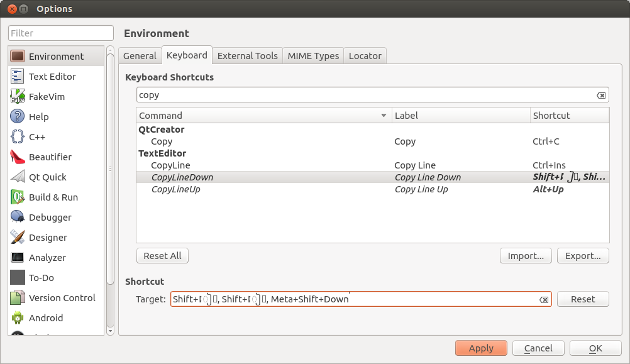630x364 pixels.
Task: Open the Beautifier red shoe icon
Action: (x=18, y=157)
